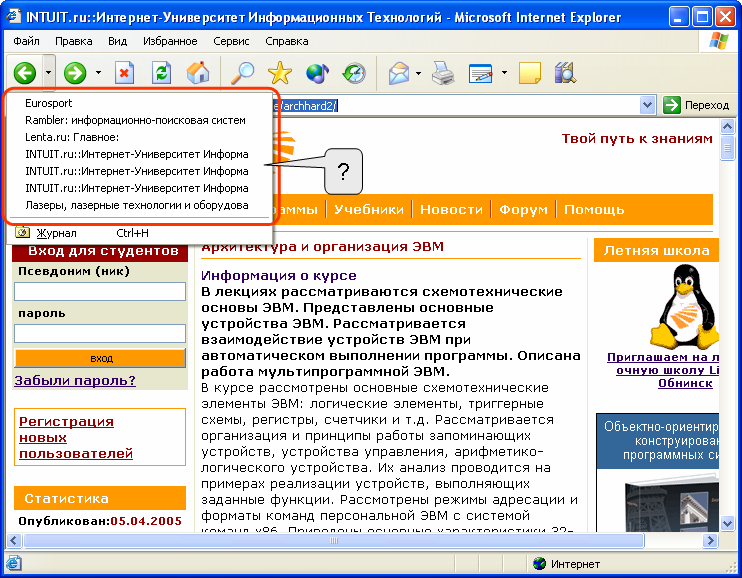Click the Edit page toolbar icon

[x=481, y=73]
